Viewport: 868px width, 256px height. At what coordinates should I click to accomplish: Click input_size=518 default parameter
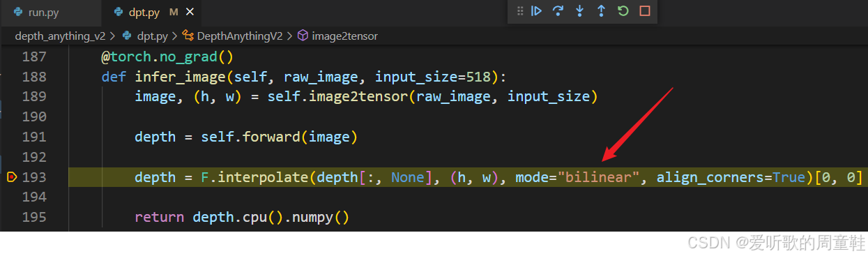click(434, 77)
